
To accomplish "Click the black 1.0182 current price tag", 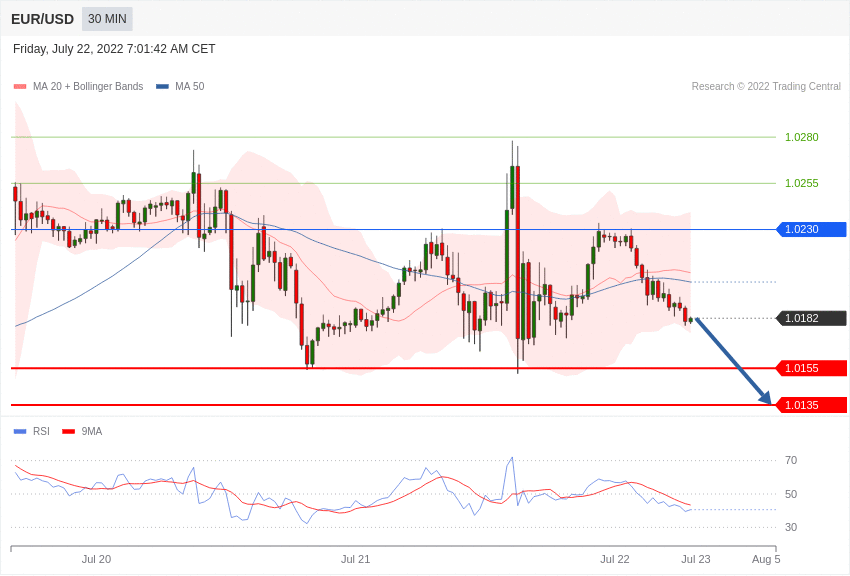I will (812, 318).
